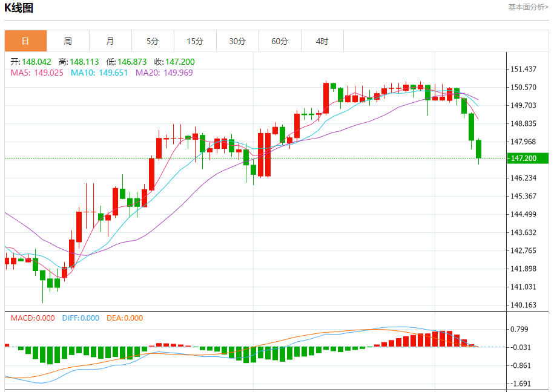The width and height of the screenshot is (554, 392).
Task: Click the rightmost green candlestick
Action: (478, 149)
